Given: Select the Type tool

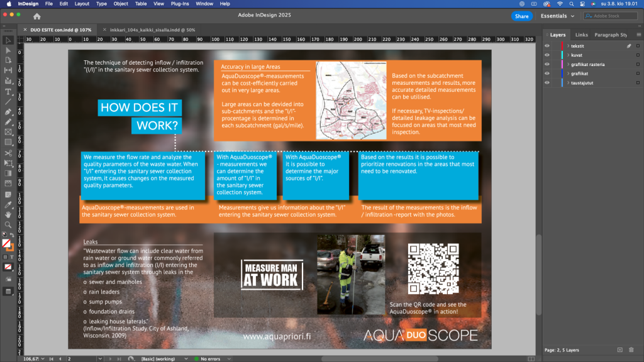Looking at the screenshot, I should tap(8, 92).
